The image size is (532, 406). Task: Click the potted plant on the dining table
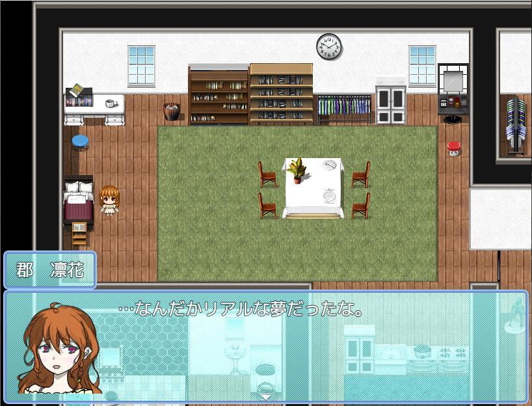point(297,170)
